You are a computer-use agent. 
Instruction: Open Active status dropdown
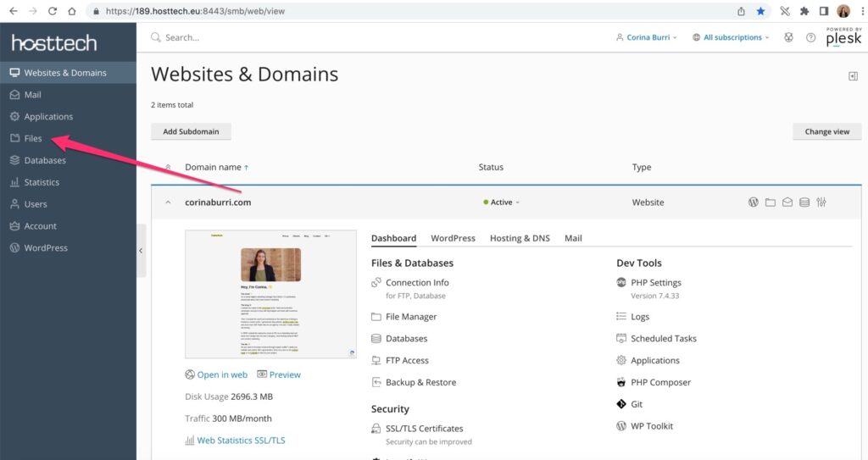(502, 202)
